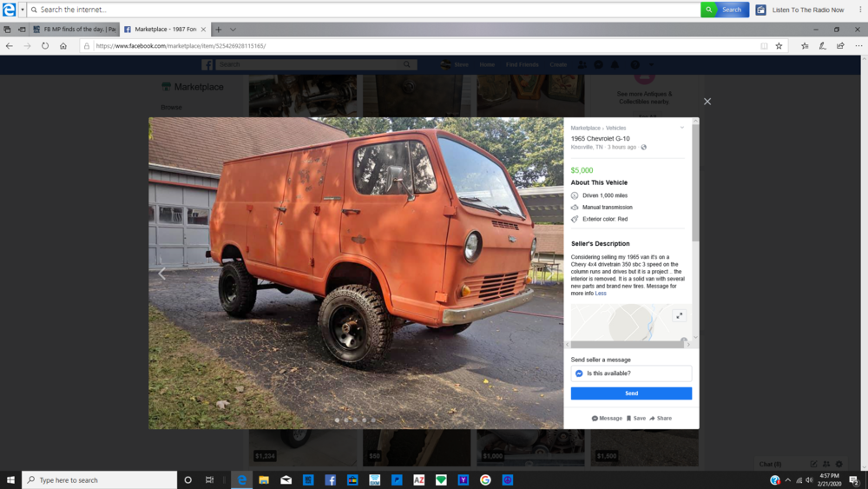Open the Yahoo icon on taskbar
The height and width of the screenshot is (489, 868).
[x=463, y=479]
